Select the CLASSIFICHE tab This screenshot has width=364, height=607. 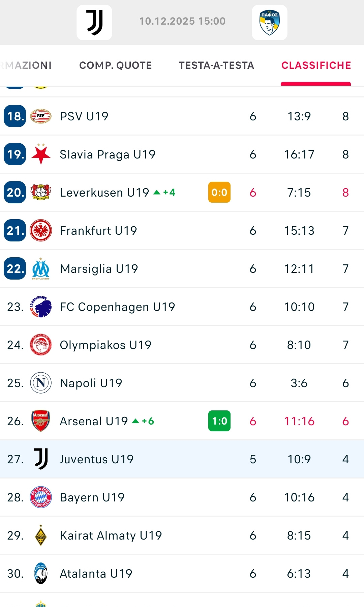pyautogui.click(x=316, y=65)
